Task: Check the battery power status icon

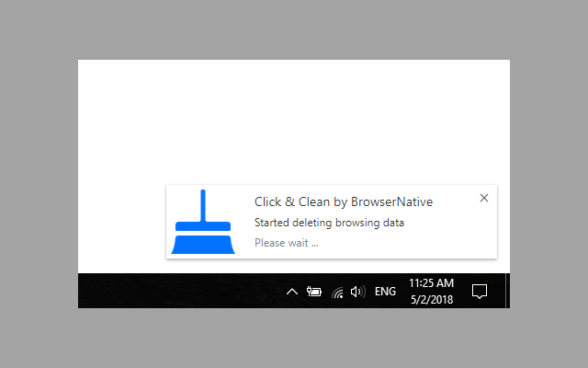Action: tap(314, 292)
